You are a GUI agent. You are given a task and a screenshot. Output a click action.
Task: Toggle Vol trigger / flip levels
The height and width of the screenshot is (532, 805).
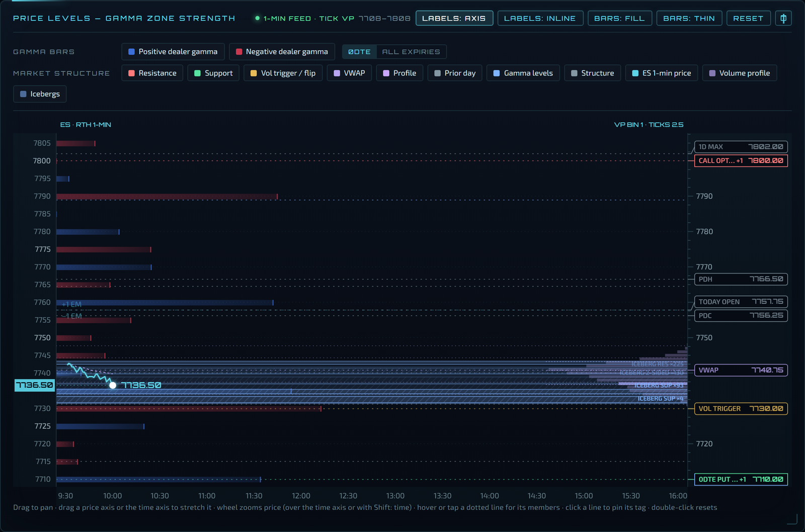coord(283,73)
